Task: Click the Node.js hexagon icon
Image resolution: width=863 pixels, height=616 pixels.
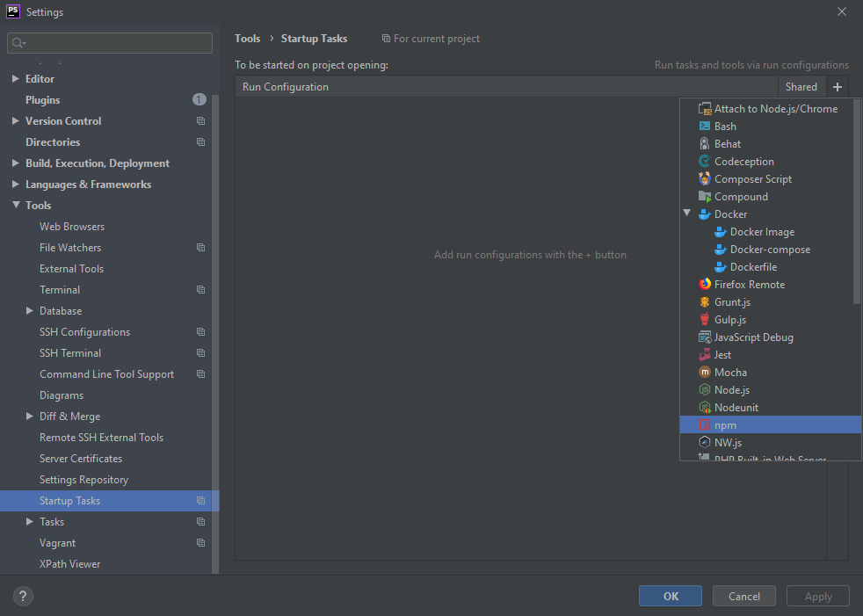Action: (705, 390)
